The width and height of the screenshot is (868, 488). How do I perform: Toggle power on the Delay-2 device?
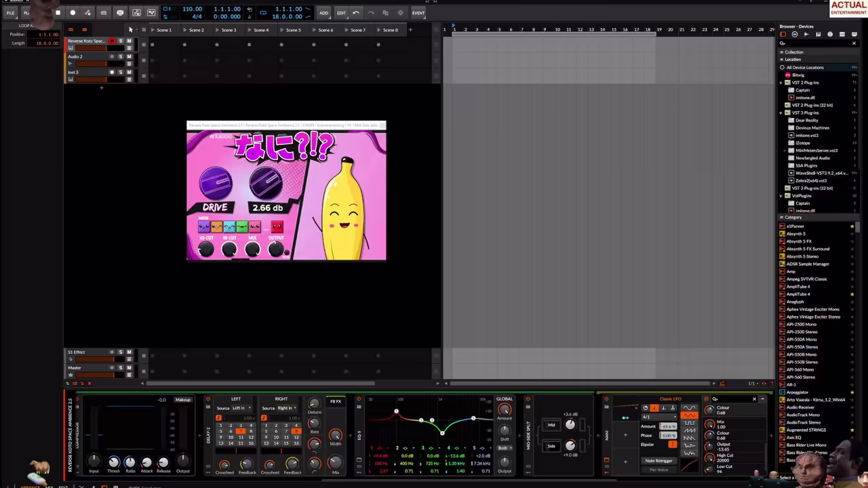[x=208, y=399]
